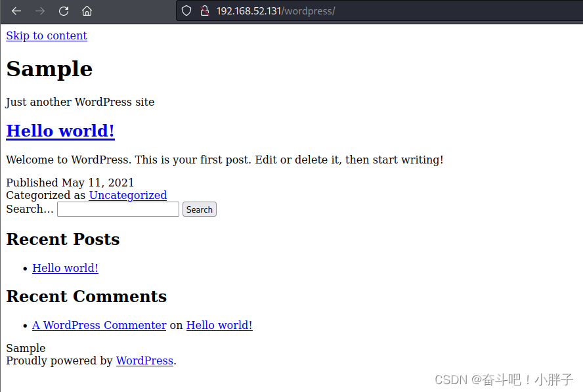Click the Just another WordPress site tagline
Screen dimensions: 583x392
click(80, 102)
